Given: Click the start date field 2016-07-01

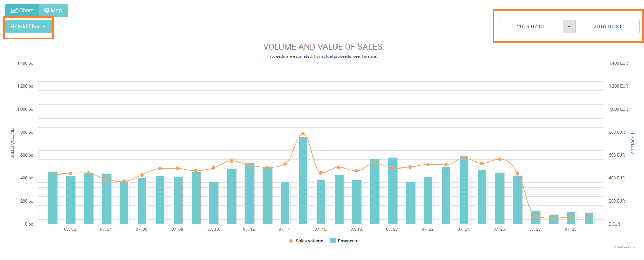Looking at the screenshot, I should coord(531,27).
